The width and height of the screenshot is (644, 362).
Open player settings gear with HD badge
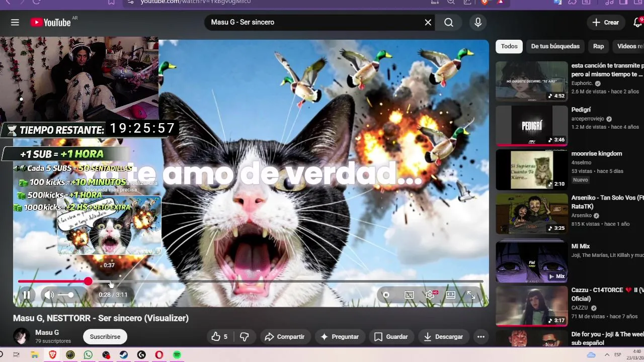click(430, 295)
